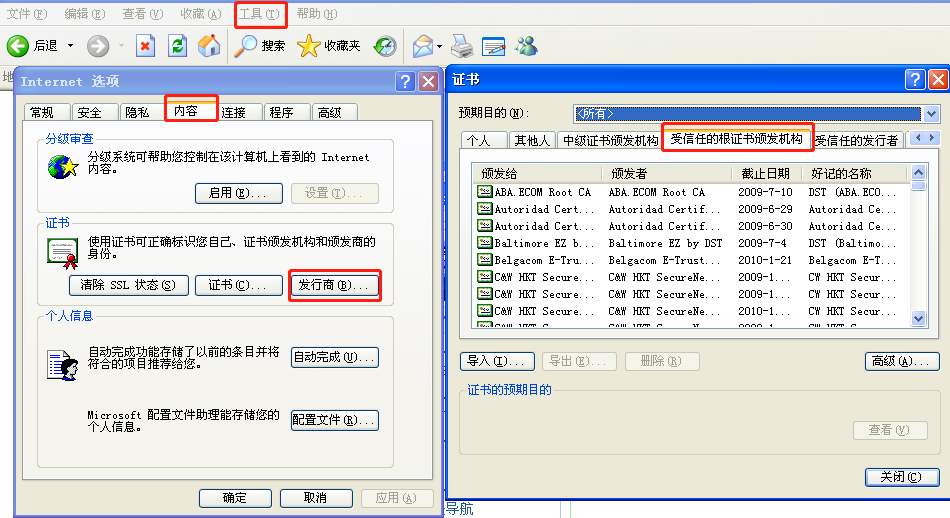Viewport: 950px width, 518px height.
Task: Switch to the 隐私 tab
Action: 141,112
